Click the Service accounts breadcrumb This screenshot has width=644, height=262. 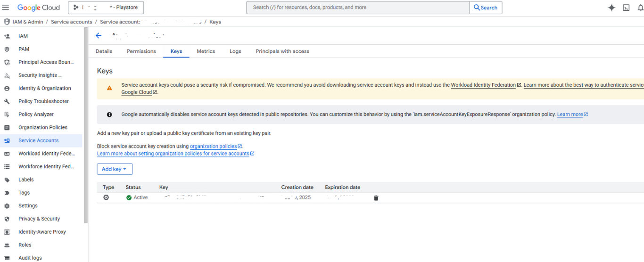pyautogui.click(x=71, y=22)
